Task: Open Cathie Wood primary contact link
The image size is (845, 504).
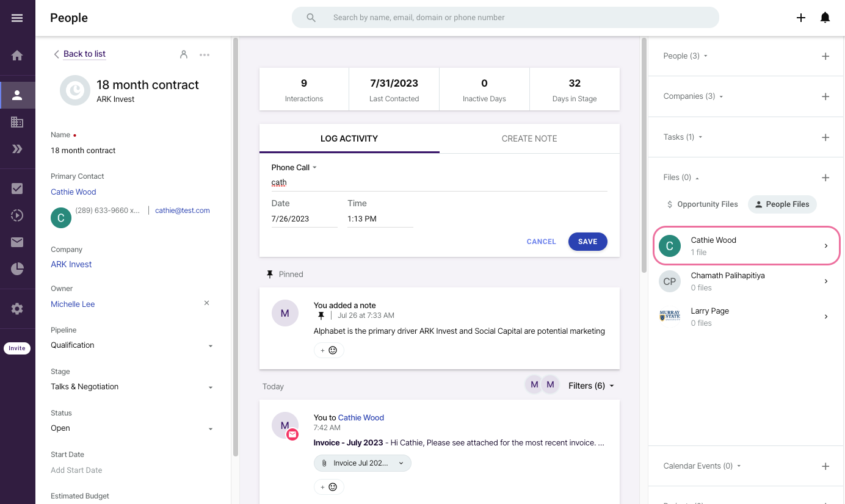Action: [73, 192]
